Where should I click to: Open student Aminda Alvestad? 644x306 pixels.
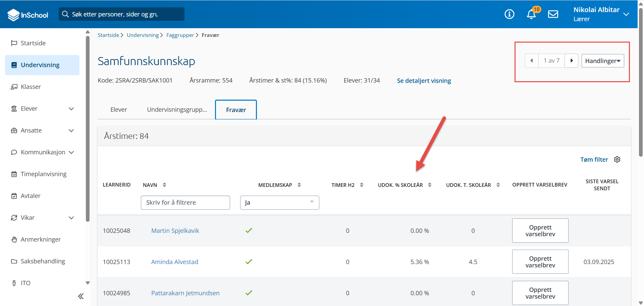[x=174, y=262]
